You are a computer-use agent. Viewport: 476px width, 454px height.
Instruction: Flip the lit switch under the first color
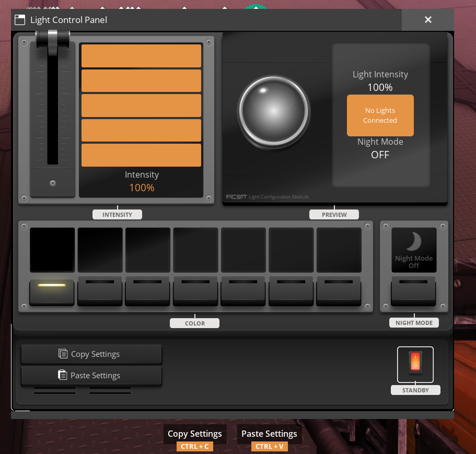click(52, 290)
